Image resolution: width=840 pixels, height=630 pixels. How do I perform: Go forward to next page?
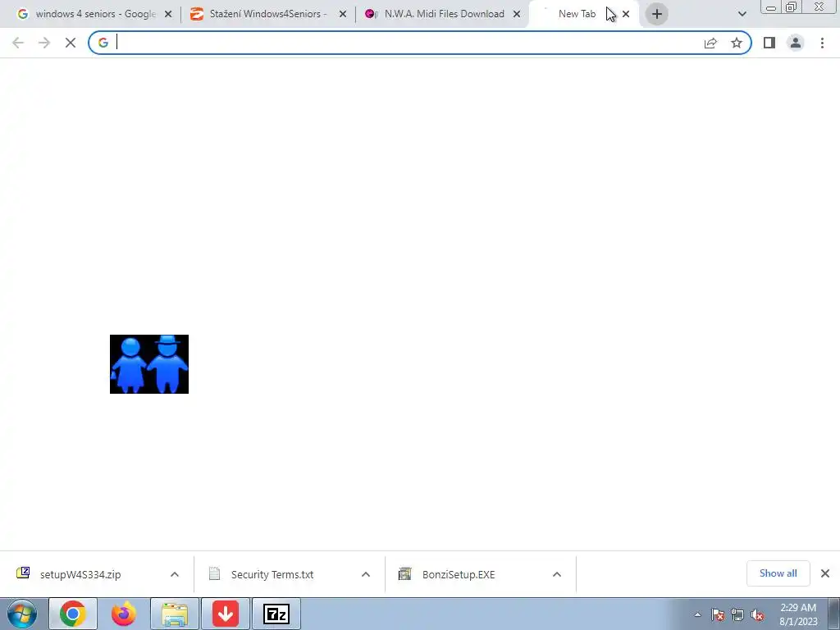point(44,43)
